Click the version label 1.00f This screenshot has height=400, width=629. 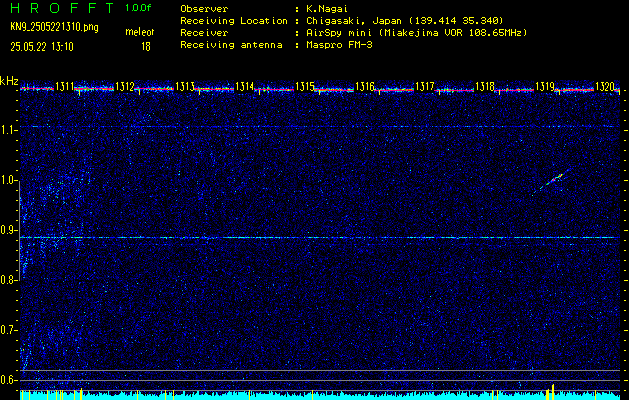click(x=138, y=8)
